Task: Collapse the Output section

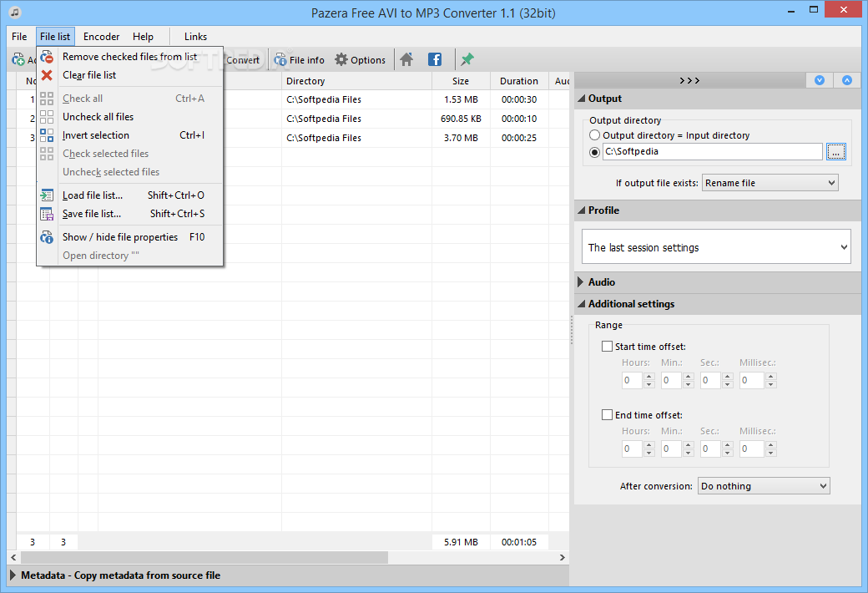Action: coord(582,99)
